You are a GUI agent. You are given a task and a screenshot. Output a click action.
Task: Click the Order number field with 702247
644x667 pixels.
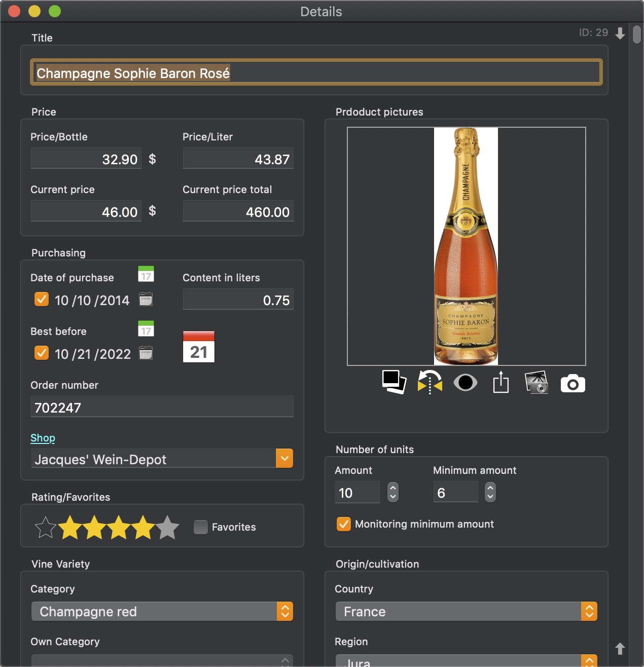point(162,407)
